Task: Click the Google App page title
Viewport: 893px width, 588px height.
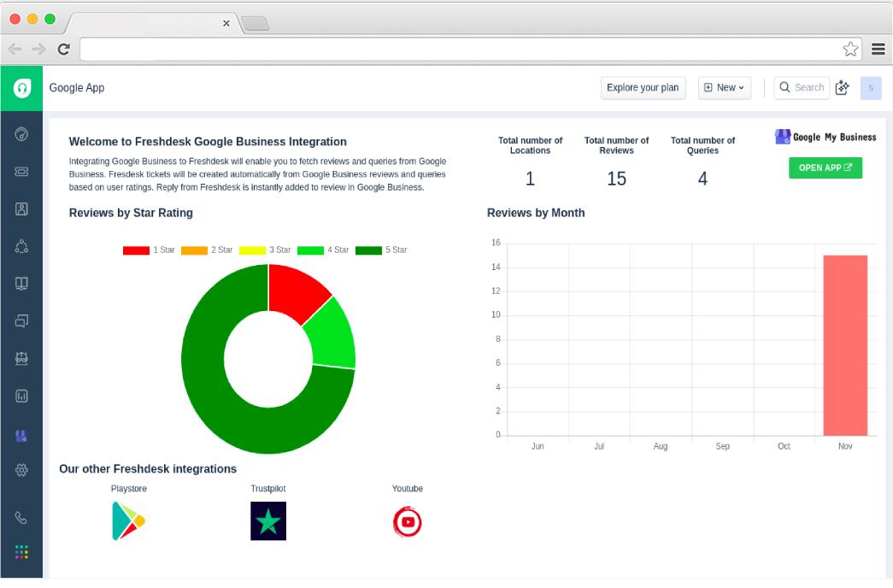Action: pyautogui.click(x=77, y=88)
